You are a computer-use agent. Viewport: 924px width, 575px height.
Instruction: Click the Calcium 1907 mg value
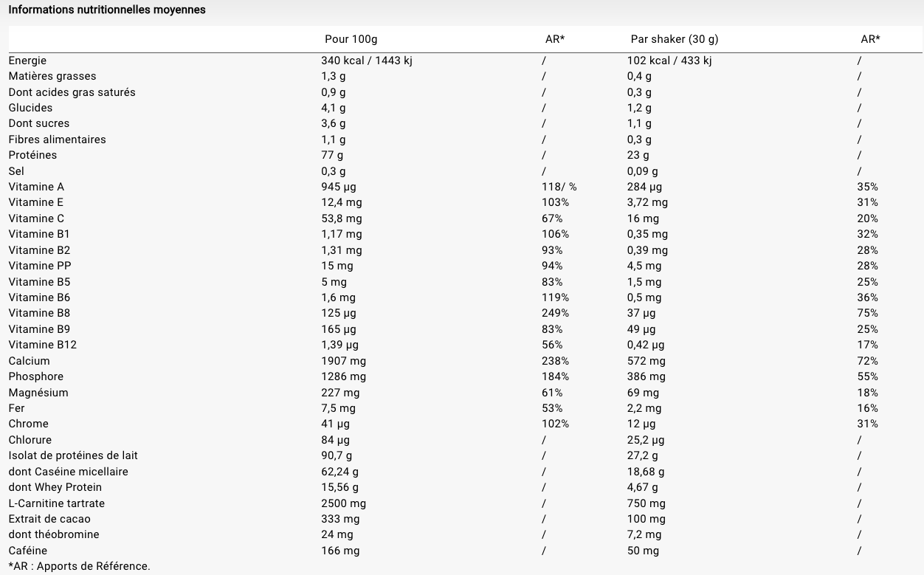pyautogui.click(x=343, y=361)
